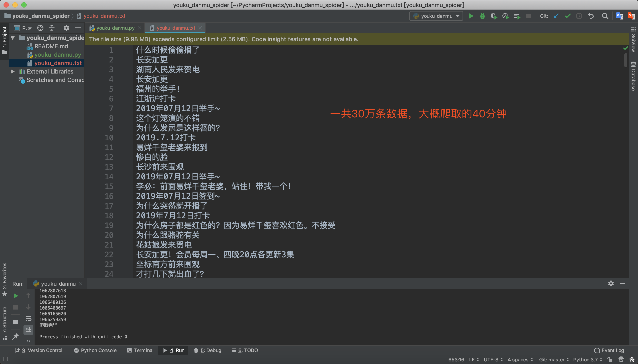Expand External Libraries tree node
Image resolution: width=638 pixels, height=364 pixels.
[13, 72]
